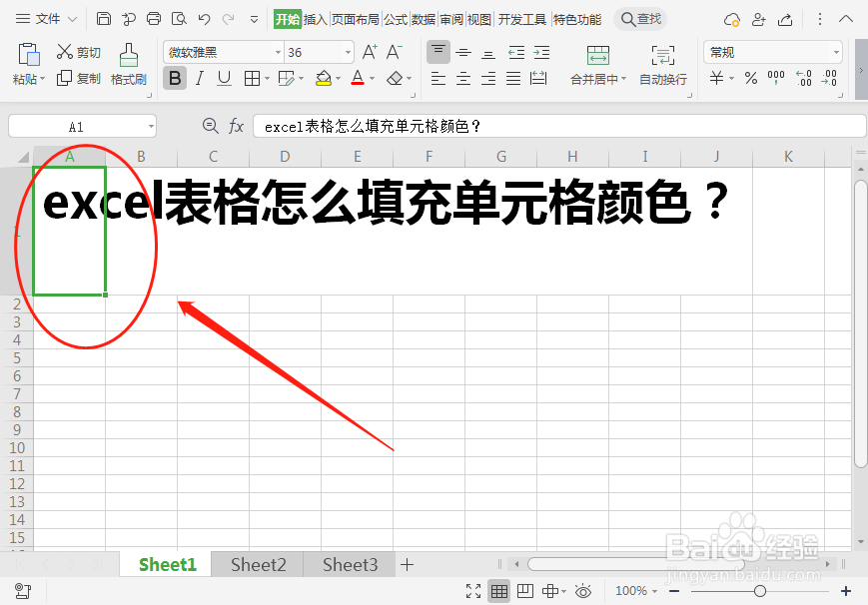Image resolution: width=868 pixels, height=605 pixels.
Task: Switch to Sheet2 worksheet tab
Action: pyautogui.click(x=258, y=565)
